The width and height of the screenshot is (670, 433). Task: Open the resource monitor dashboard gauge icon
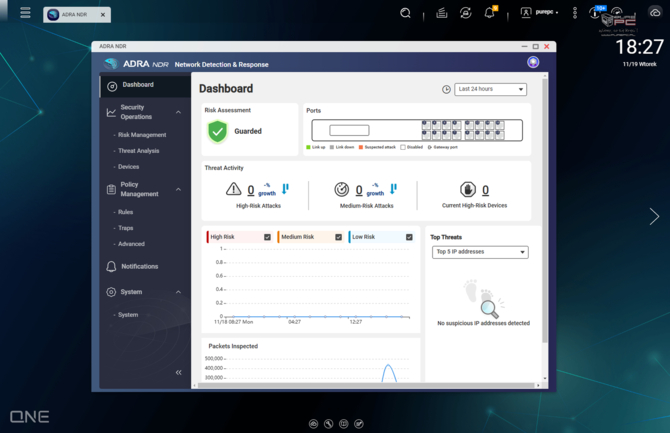tap(617, 12)
